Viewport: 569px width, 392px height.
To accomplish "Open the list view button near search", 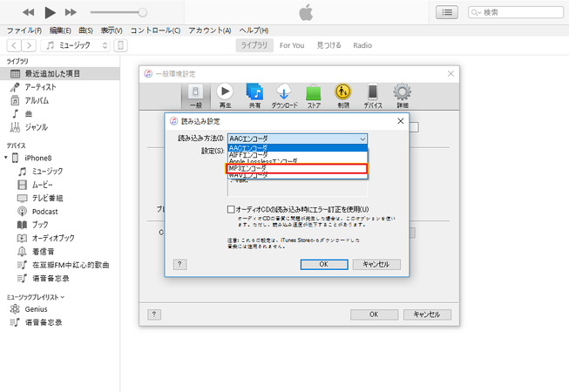I will pos(447,12).
